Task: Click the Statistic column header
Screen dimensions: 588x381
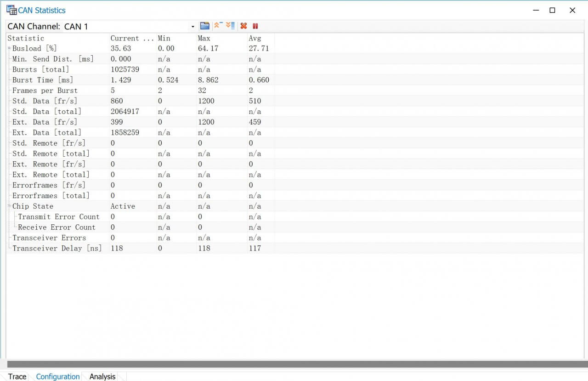Action: coord(26,38)
